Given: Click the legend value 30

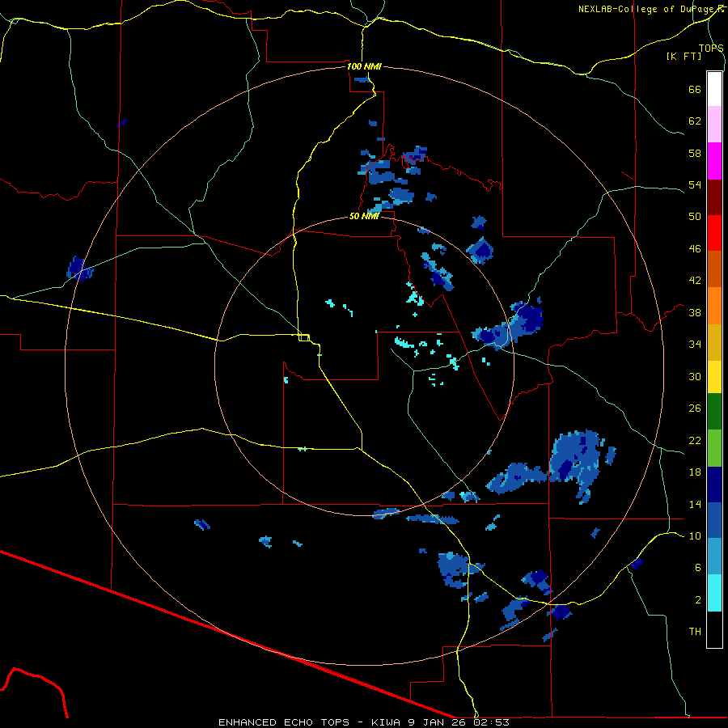Looking at the screenshot, I should [x=695, y=376].
